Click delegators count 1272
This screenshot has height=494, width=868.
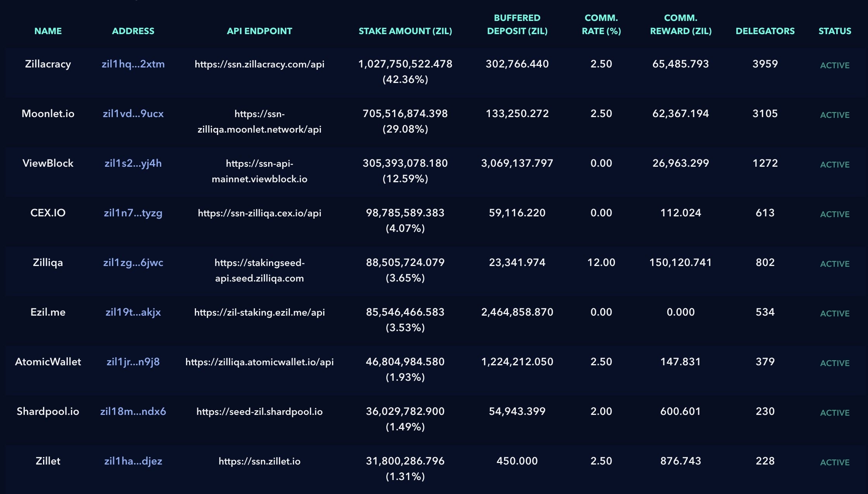pyautogui.click(x=765, y=163)
